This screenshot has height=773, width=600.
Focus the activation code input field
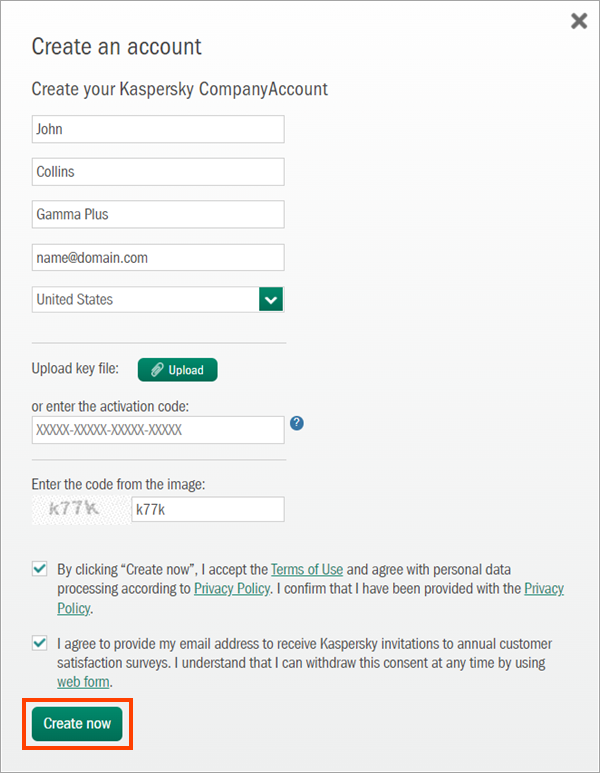(158, 430)
